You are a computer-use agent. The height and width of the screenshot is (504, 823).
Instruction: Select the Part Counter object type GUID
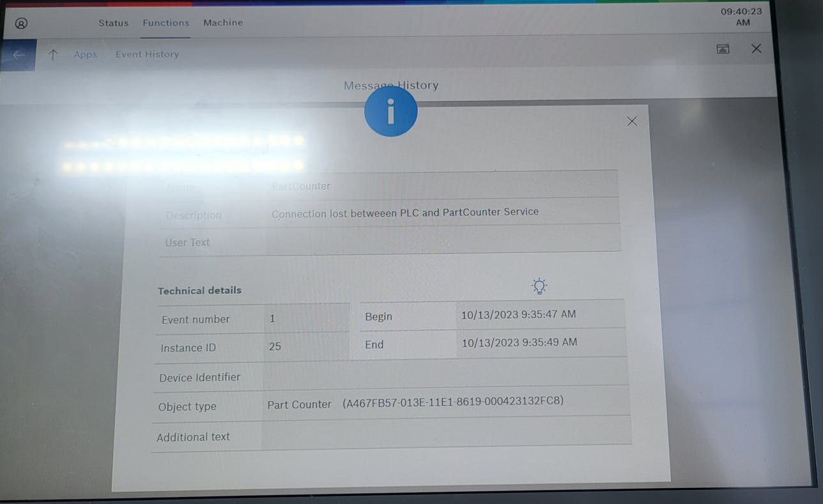tap(452, 402)
